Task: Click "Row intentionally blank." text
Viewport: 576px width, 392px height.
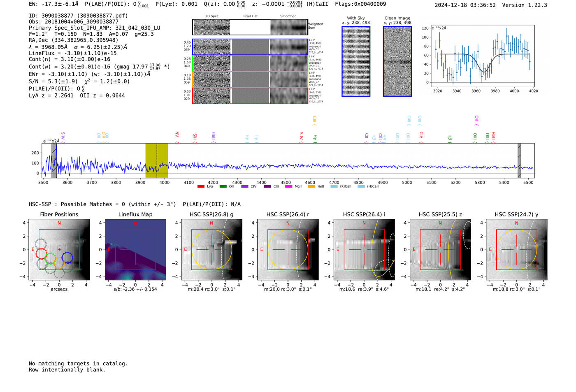Action: (x=67, y=370)
